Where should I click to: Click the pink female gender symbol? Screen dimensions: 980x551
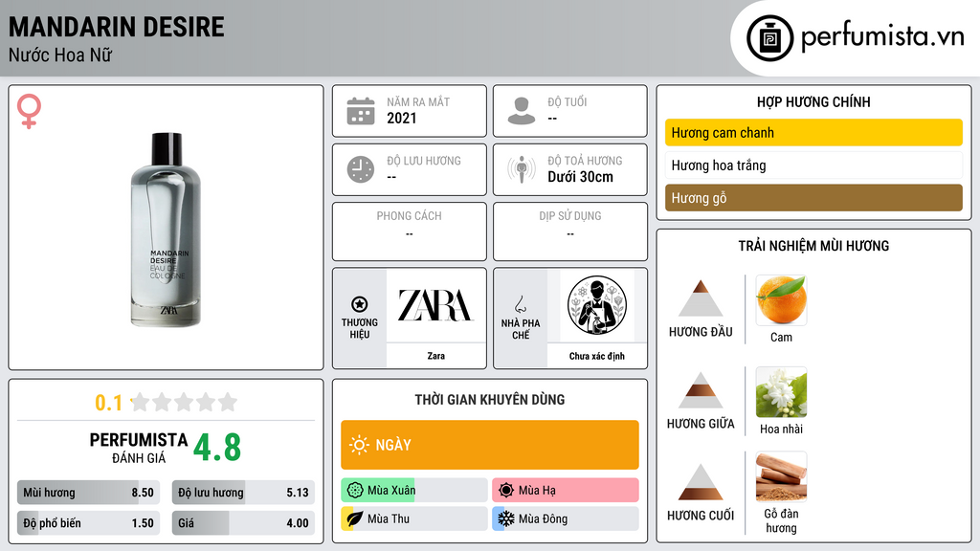(x=29, y=111)
